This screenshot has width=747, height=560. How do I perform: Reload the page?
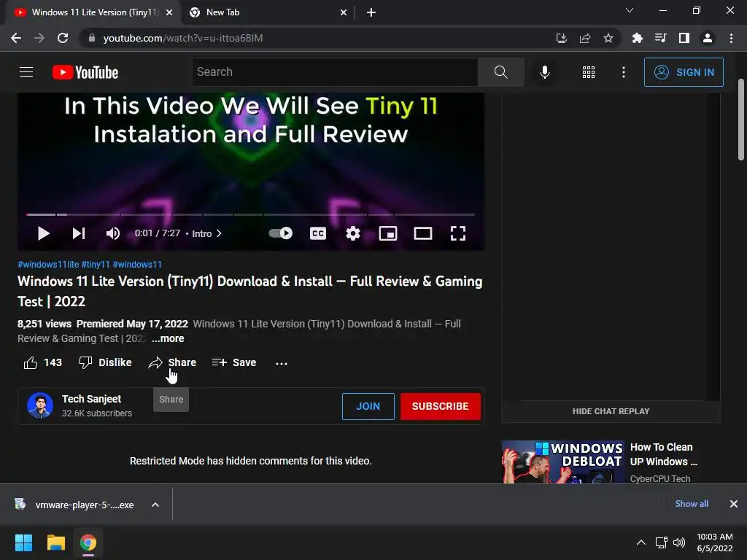63,38
